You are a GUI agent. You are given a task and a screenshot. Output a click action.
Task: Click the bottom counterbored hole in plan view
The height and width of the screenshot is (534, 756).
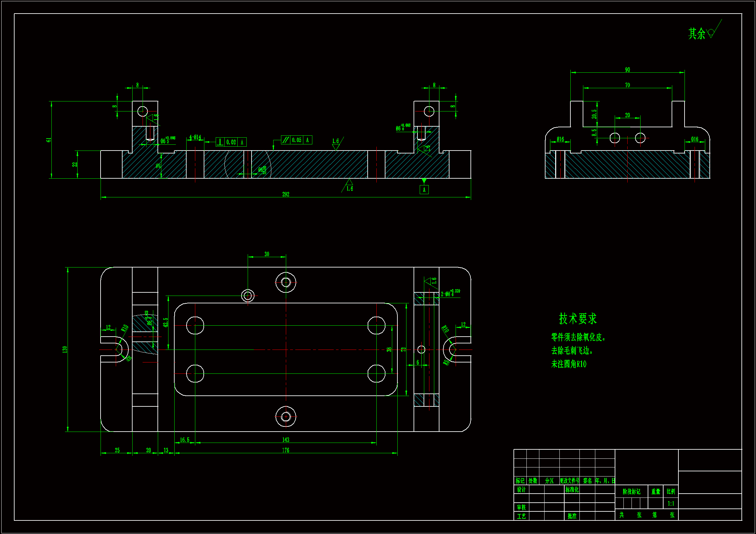(286, 416)
